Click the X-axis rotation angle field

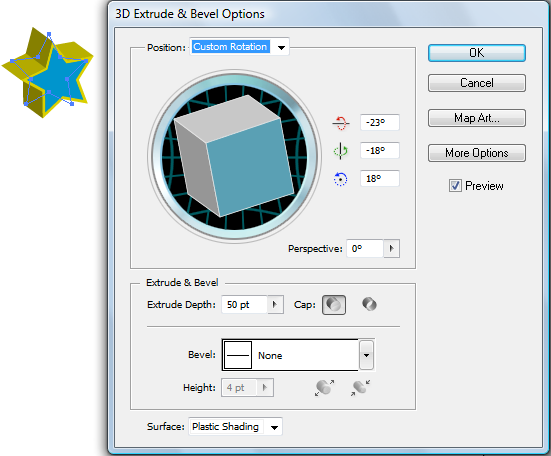(x=380, y=123)
